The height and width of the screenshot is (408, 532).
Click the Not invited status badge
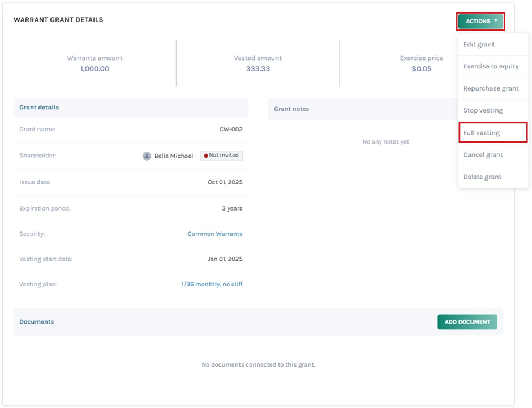221,156
